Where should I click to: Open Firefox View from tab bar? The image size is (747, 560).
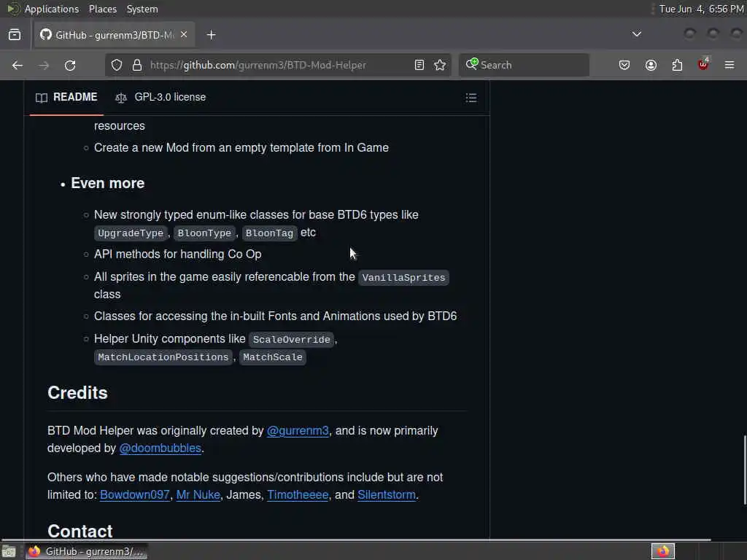[x=15, y=35]
